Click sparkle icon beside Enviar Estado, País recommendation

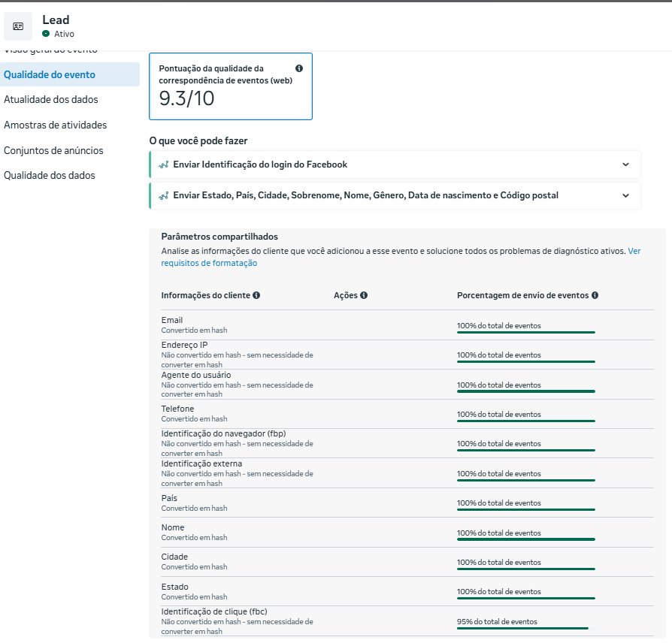[x=163, y=195]
